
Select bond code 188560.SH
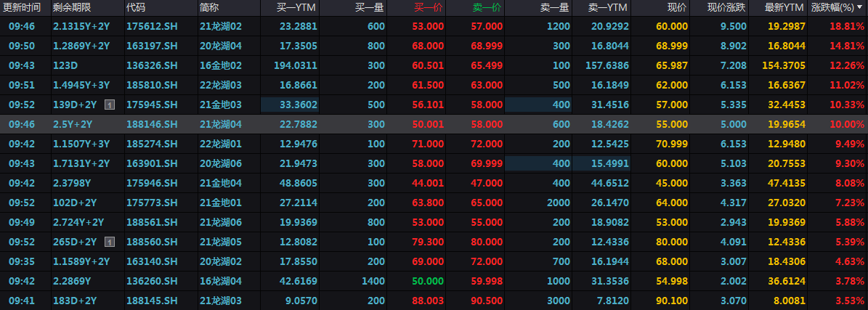(153, 242)
